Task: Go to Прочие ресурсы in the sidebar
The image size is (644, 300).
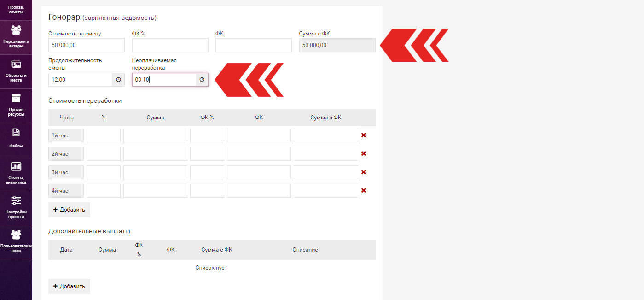Action: [16, 106]
